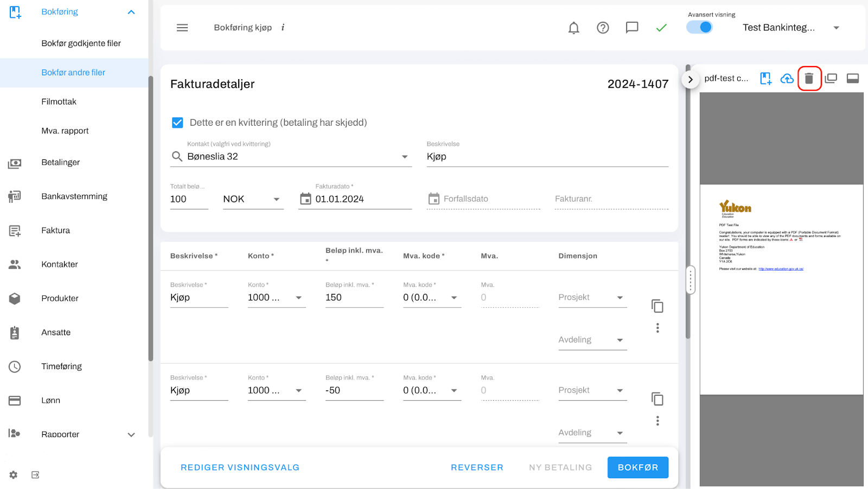Click the Beløp inkl. mva. field showing -50

click(354, 390)
